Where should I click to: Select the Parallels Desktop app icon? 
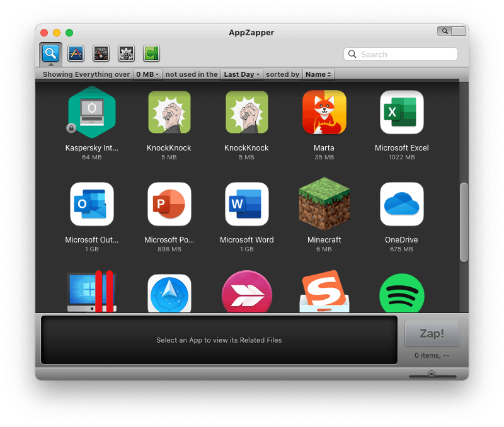tap(91, 292)
